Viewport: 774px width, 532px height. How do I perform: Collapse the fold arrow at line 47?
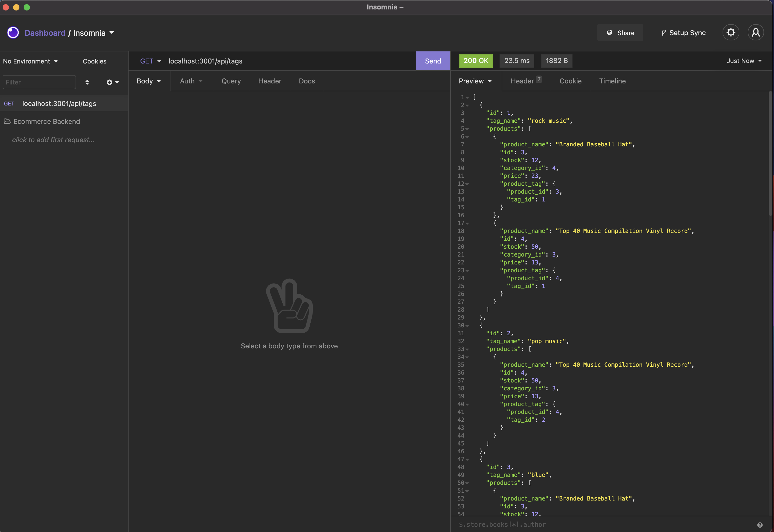(467, 460)
